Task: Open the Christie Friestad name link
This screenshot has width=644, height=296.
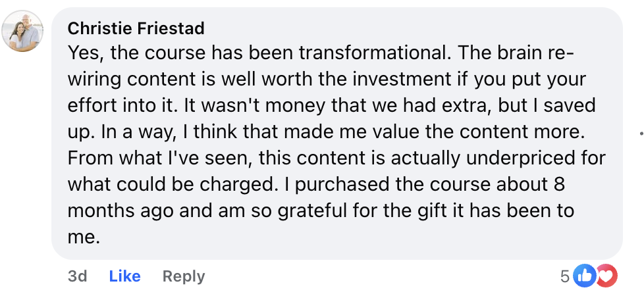Action: click(x=136, y=28)
